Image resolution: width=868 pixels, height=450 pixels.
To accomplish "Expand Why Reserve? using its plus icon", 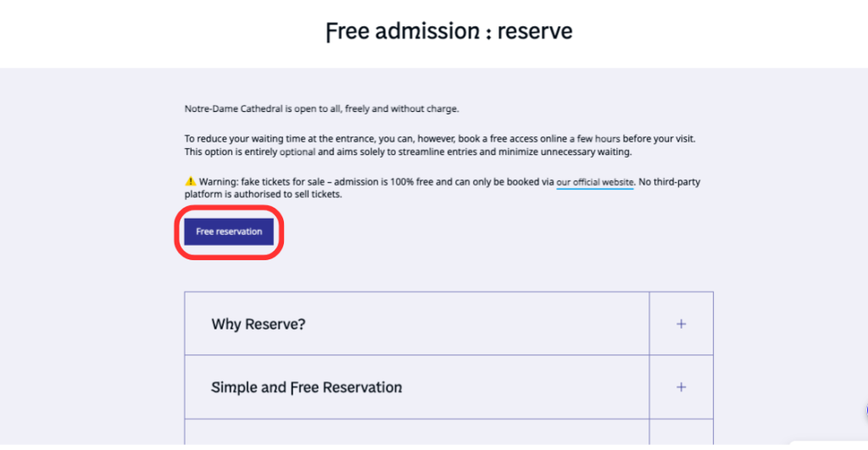I will pos(681,324).
